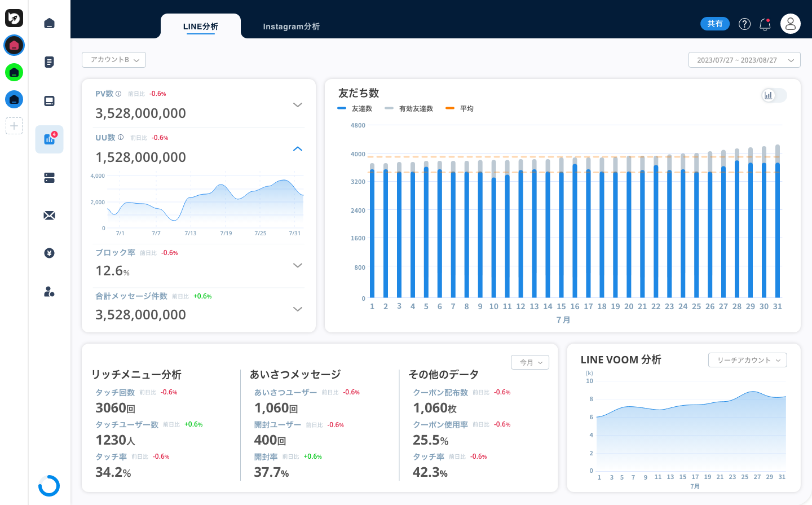Select the analytics chart icon with badge
The image size is (812, 505).
[x=49, y=139]
